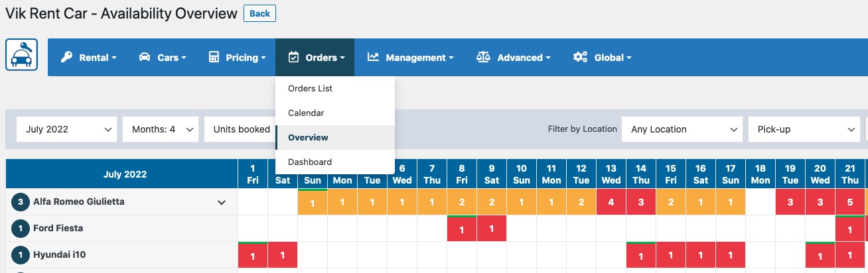Click the calculator icon beside Pricing

pyautogui.click(x=214, y=58)
